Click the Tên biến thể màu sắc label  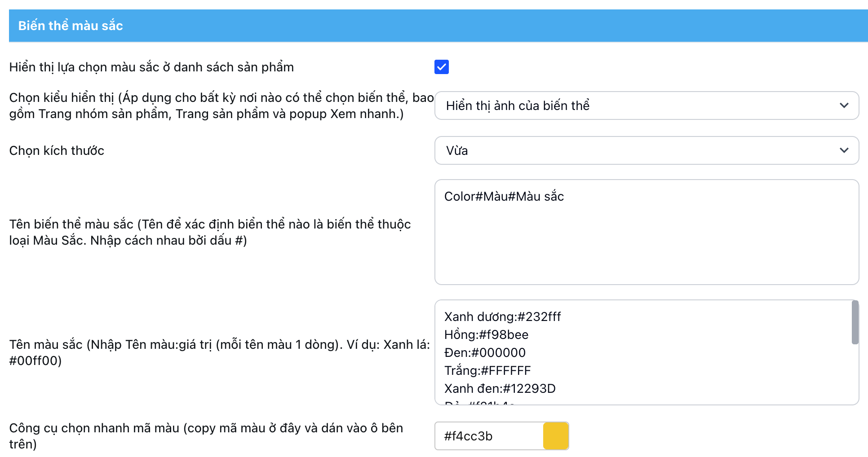[x=210, y=232]
